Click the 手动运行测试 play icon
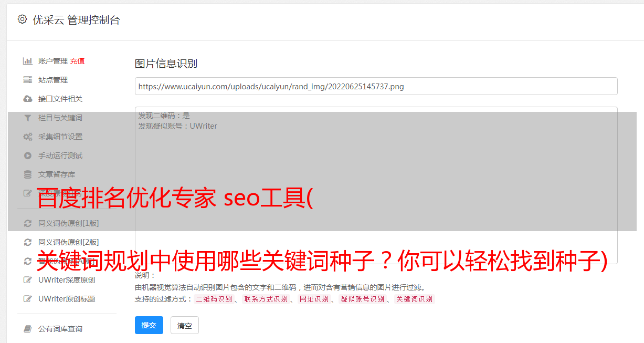 pos(28,155)
